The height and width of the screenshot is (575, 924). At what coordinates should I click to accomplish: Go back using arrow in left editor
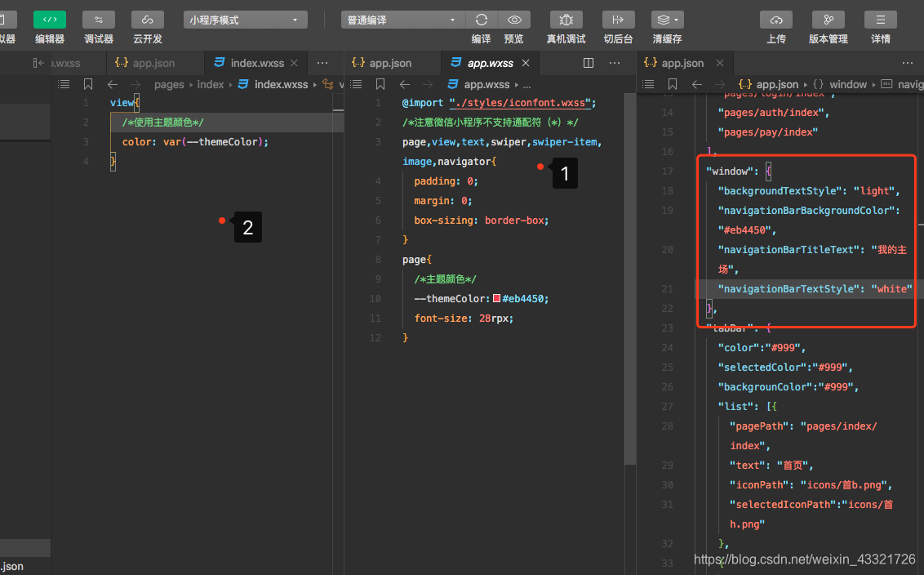113,84
